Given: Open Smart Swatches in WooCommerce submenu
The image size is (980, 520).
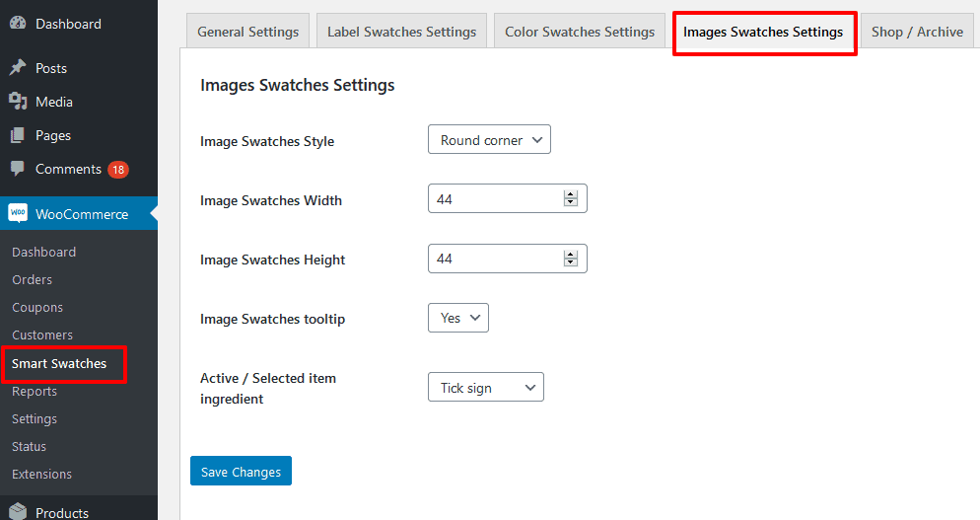Looking at the screenshot, I should 59,363.
